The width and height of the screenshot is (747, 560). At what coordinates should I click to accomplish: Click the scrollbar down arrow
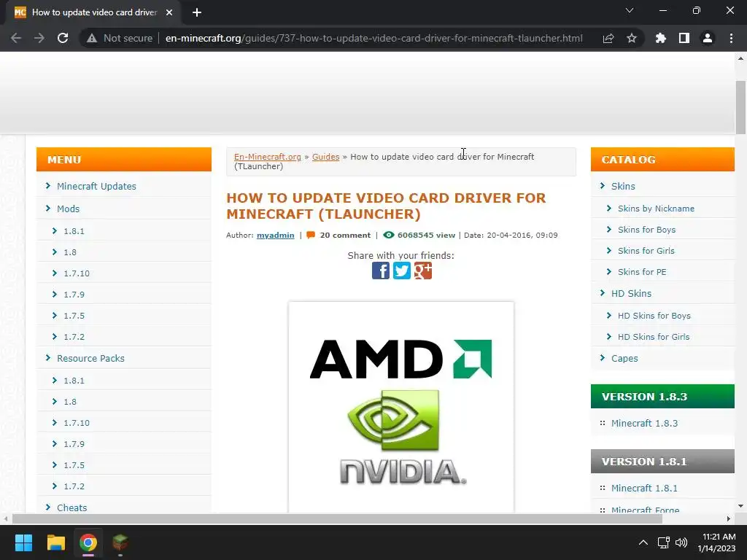[740, 506]
